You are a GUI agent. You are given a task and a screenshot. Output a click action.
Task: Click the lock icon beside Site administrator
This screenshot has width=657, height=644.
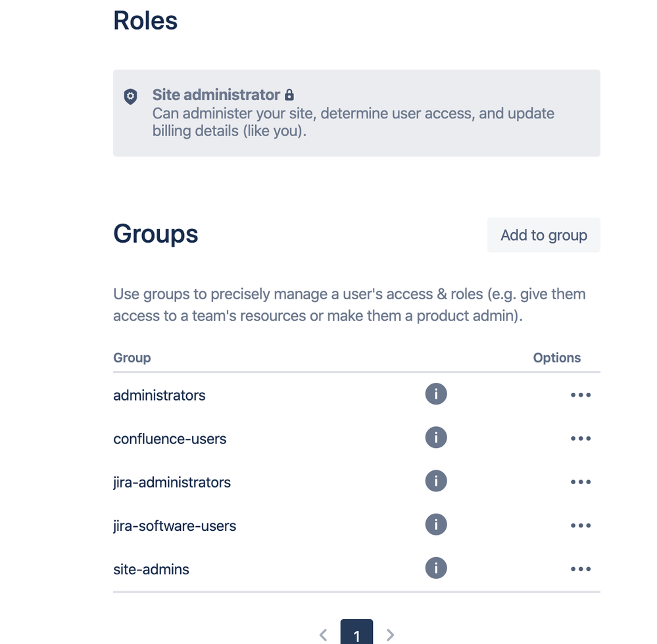(289, 95)
